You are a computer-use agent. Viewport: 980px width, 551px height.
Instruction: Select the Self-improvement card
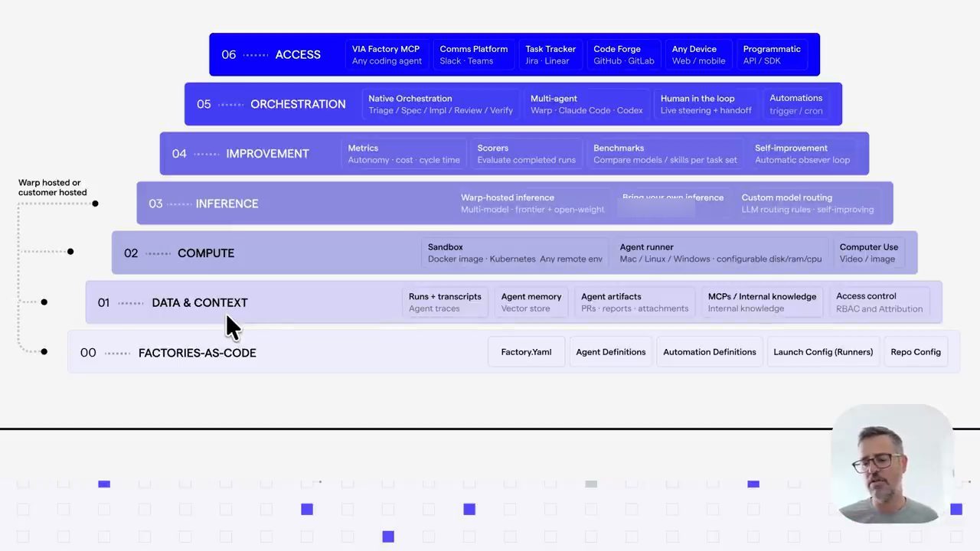tap(802, 154)
